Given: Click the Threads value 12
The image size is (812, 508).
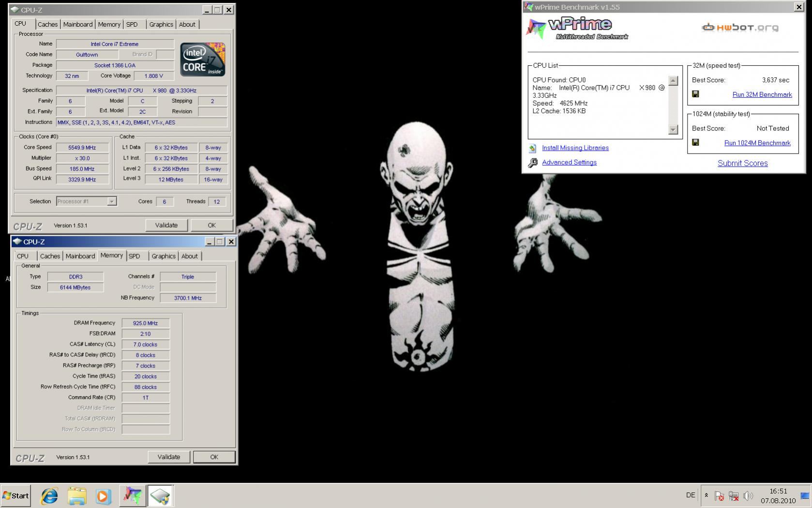Looking at the screenshot, I should coord(217,202).
